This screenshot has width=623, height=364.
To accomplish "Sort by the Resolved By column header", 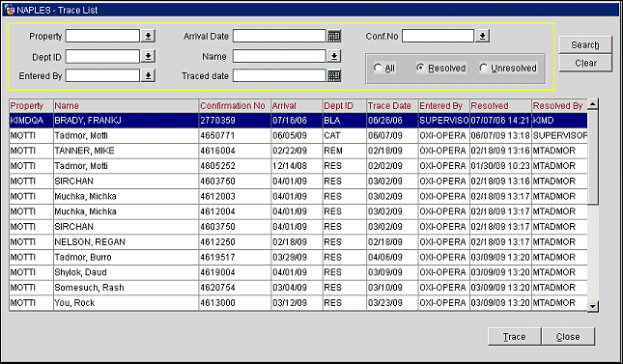I will click(559, 106).
